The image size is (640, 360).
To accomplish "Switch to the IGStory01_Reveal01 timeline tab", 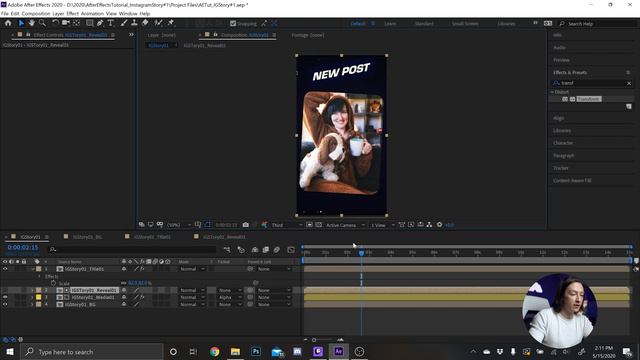I will point(224,237).
